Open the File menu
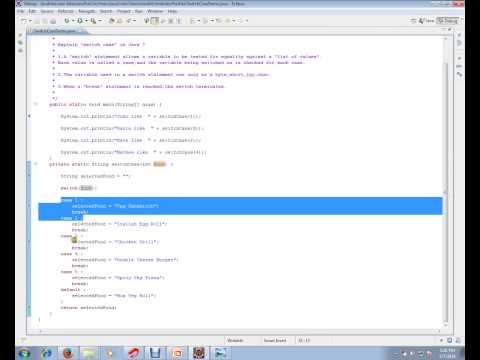The width and height of the screenshot is (480, 360). pyautogui.click(x=21, y=11)
